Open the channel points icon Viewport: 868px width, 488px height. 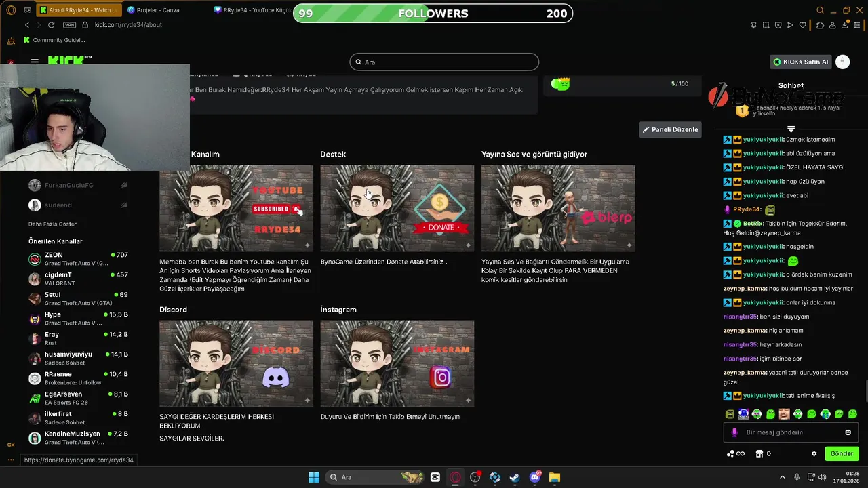[x=735, y=453]
